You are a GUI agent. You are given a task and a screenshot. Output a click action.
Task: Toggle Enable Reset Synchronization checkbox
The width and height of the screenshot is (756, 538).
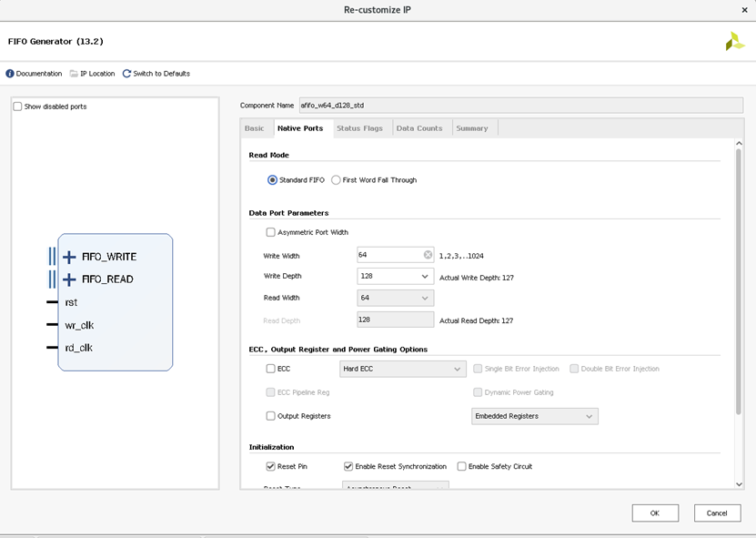click(348, 467)
